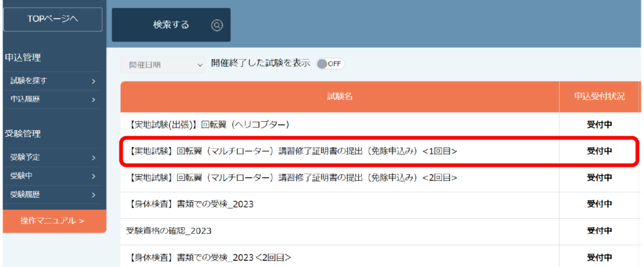The height and width of the screenshot is (267, 644).
Task: Click chevron arrow beside 試験を探す
Action: click(x=93, y=81)
